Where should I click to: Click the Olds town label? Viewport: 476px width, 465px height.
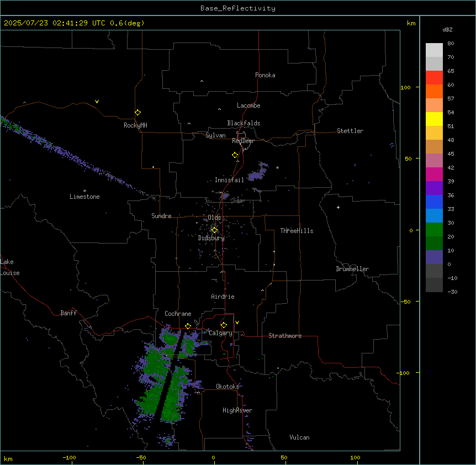pos(214,218)
